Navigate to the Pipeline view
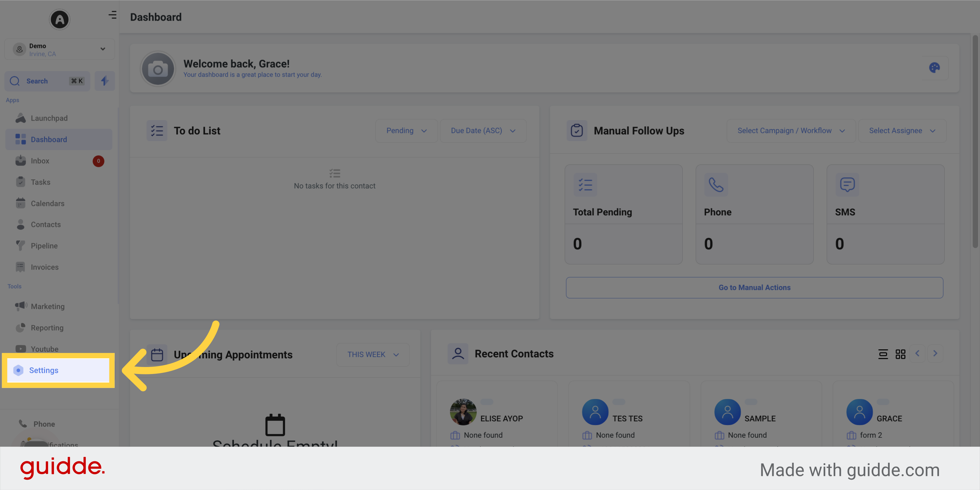This screenshot has width=980, height=490. (44, 245)
